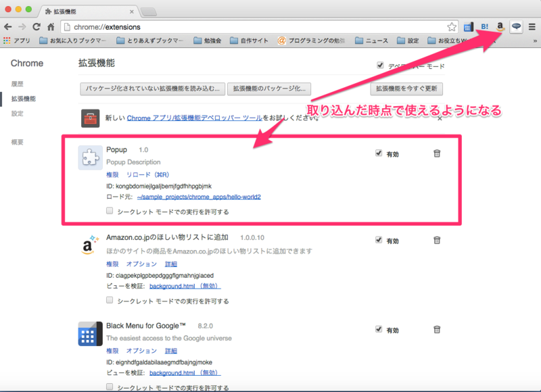Screen dimensions: 541x392
Task: Click the trash icon for the Popup extension
Action: (x=437, y=153)
